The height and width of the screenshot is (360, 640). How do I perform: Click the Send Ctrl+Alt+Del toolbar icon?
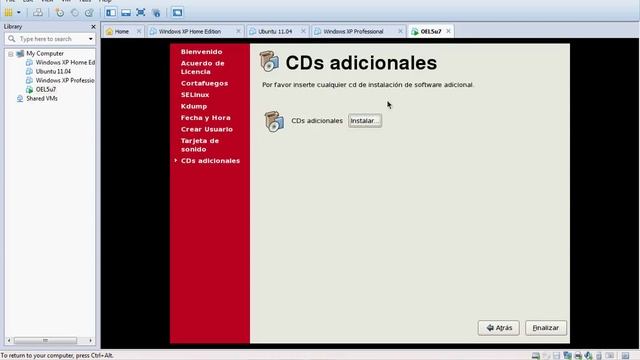38,13
